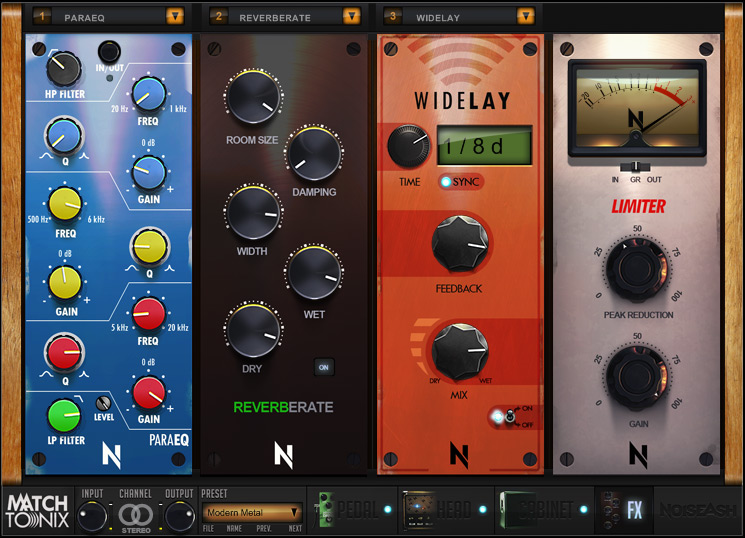This screenshot has width=745, height=538.
Task: Click the red high-band GAIN knob
Action: click(x=149, y=393)
